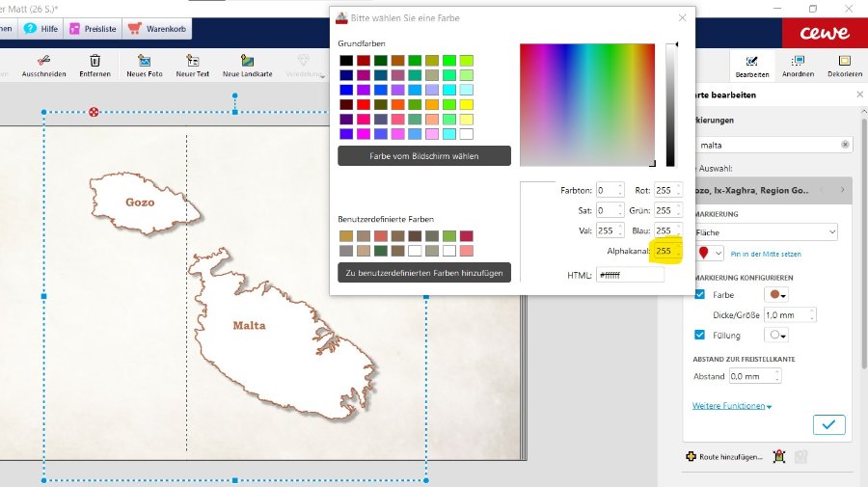Click the Alphakanal value field

(667, 251)
